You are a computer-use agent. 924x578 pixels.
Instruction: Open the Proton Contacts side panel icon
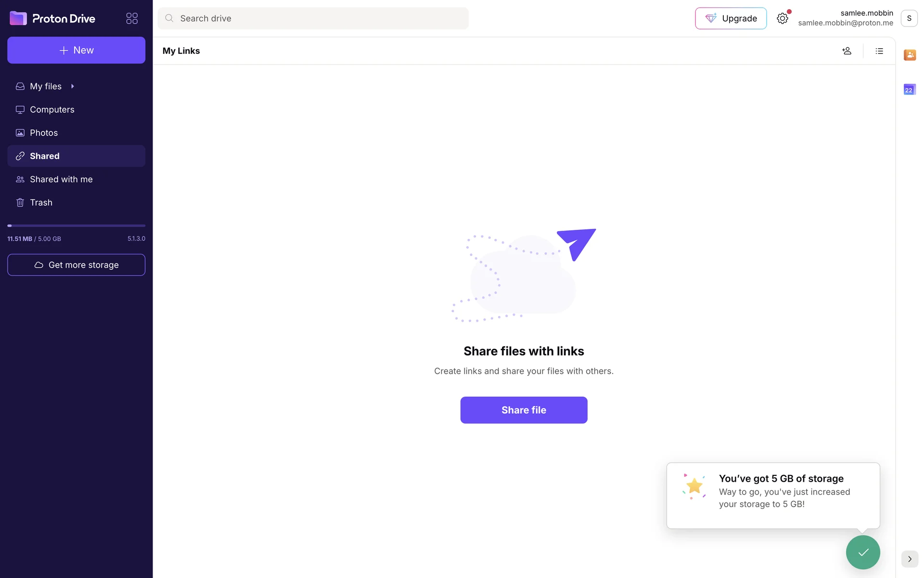pos(910,55)
